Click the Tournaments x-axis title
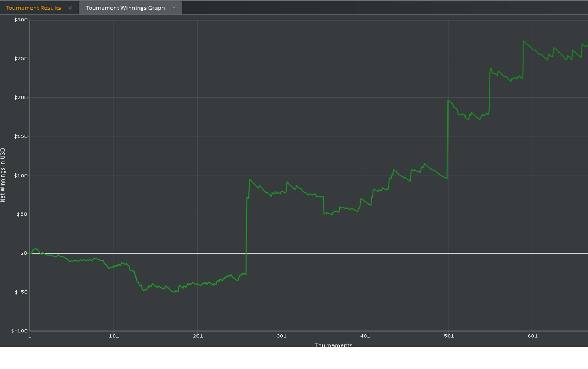Image resolution: width=588 pixels, height=369 pixels. point(334,345)
